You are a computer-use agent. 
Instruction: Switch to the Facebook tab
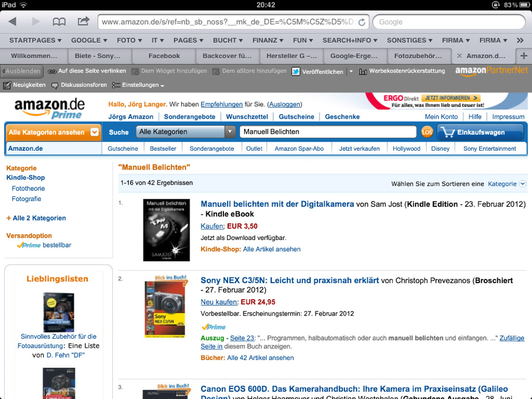164,56
